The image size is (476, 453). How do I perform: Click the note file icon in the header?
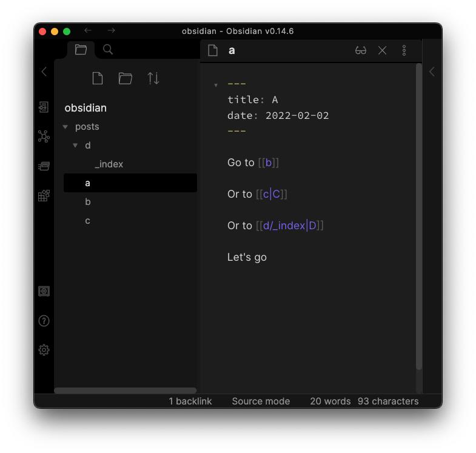(213, 50)
